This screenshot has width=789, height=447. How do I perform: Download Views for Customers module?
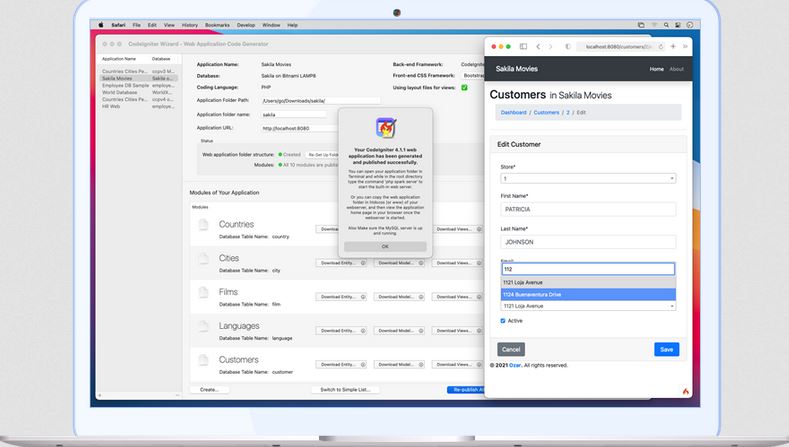(457, 364)
